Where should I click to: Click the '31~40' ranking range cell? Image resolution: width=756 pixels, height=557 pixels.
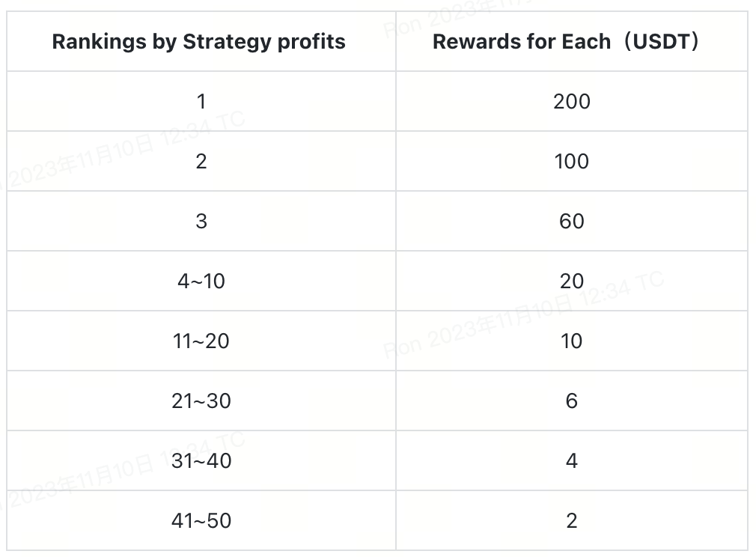pos(201,460)
